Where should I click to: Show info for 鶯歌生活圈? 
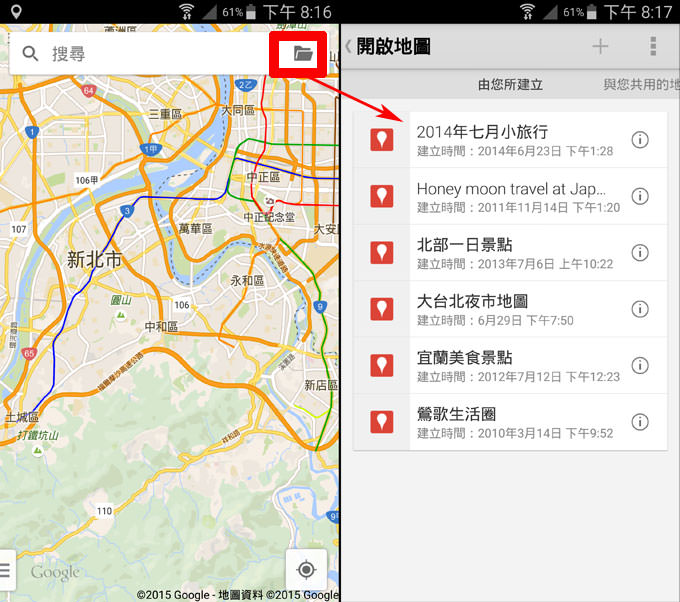tap(640, 422)
